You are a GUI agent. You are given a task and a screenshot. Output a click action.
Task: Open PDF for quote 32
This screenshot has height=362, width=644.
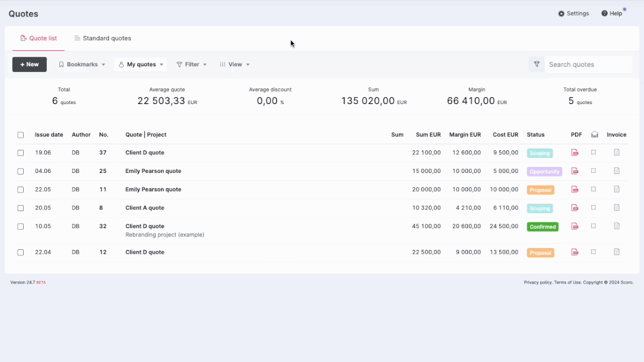click(x=575, y=226)
